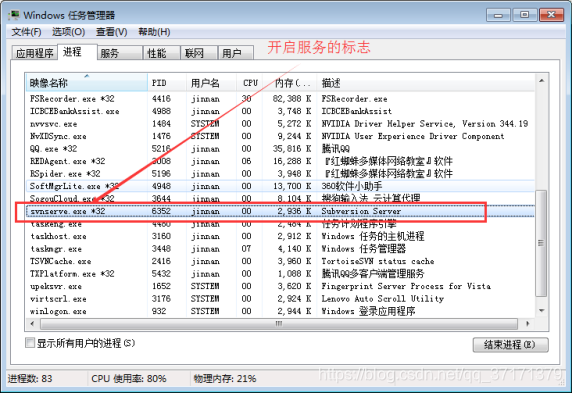Sort by 内存 column header
This screenshot has height=393, width=572.
click(290, 83)
